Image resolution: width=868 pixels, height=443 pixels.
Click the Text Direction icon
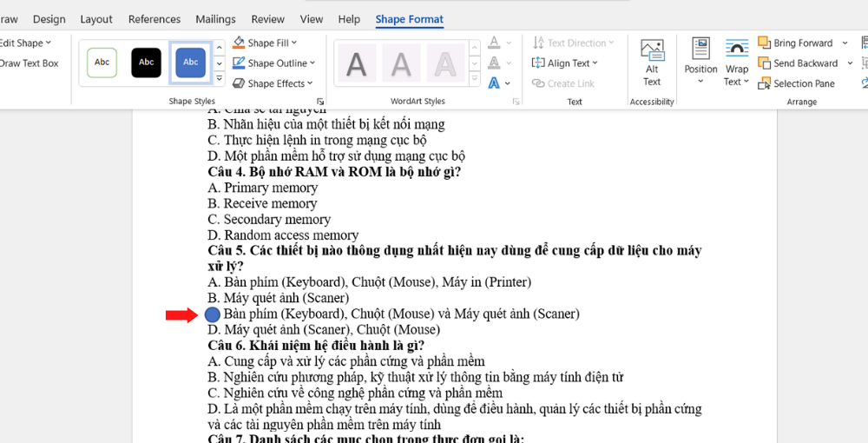click(538, 43)
